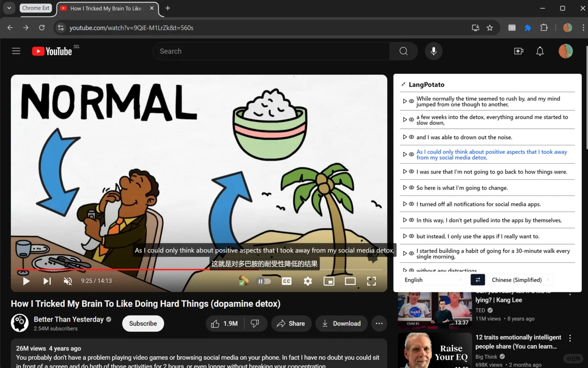Toggle the eye for "So here is what I'm going to change"
This screenshot has height=368, width=588.
click(x=412, y=188)
